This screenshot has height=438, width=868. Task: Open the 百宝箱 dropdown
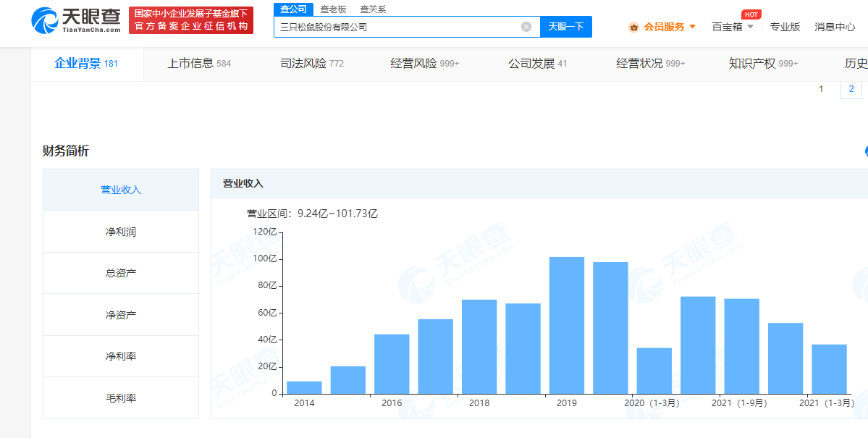733,27
